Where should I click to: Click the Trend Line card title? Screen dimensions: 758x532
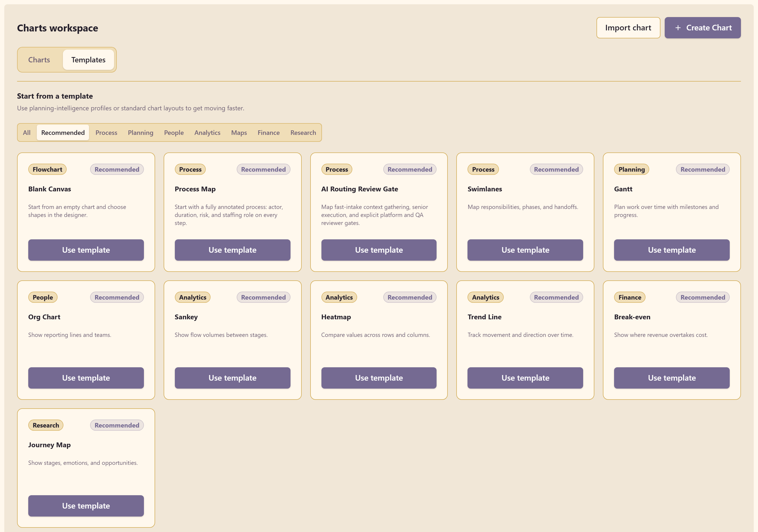tap(484, 317)
